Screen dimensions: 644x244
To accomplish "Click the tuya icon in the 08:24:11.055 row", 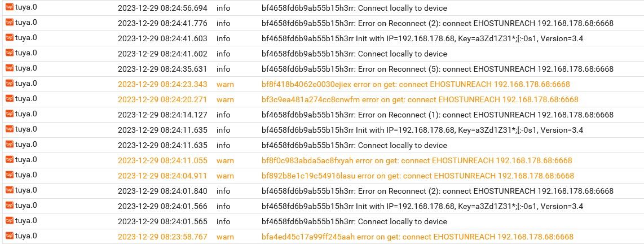I will tap(10, 160).
